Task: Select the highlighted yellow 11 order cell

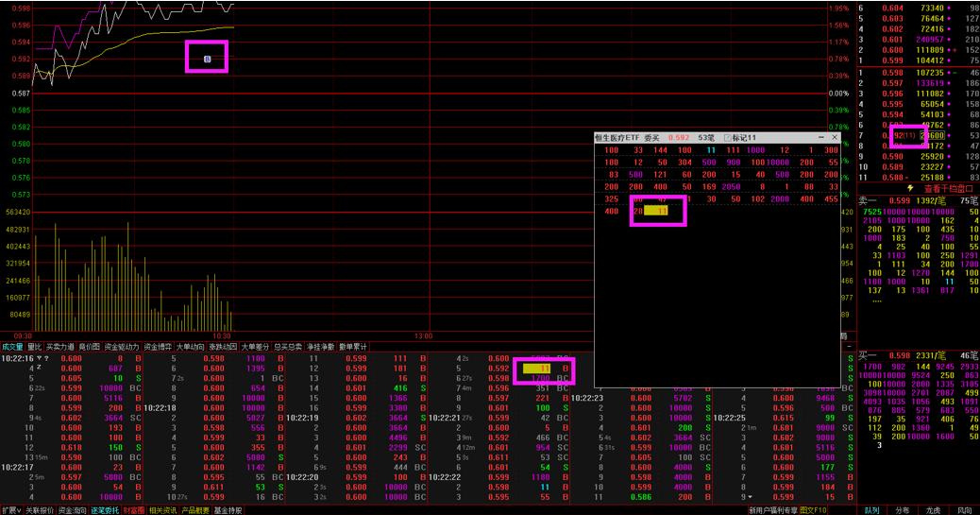Action: pos(656,211)
